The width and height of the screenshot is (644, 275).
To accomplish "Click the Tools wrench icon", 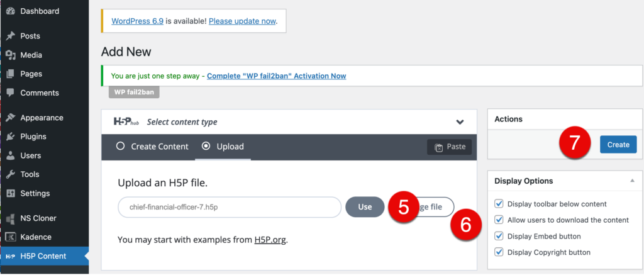I will point(10,174).
